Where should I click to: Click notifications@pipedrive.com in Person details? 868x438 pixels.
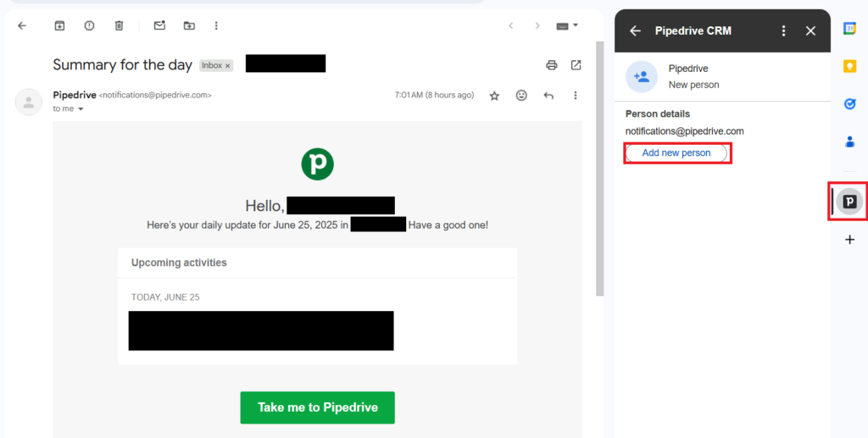[684, 131]
